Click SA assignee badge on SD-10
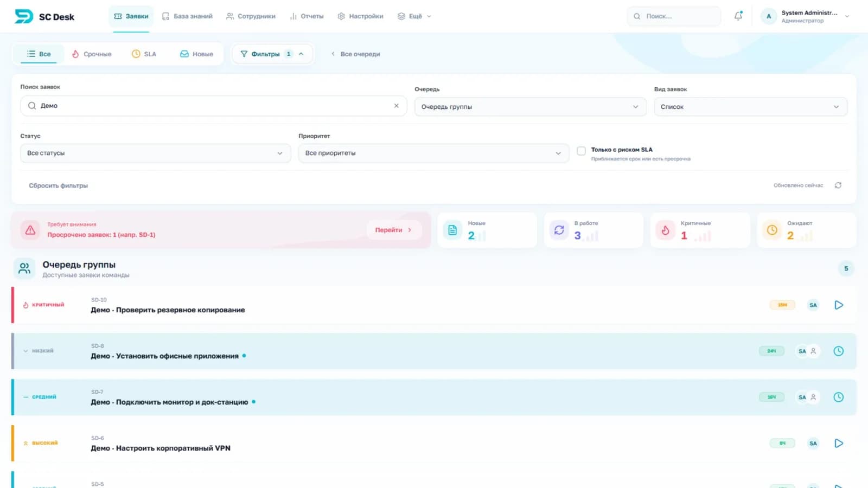Viewport: 868px width, 488px height. click(x=813, y=305)
